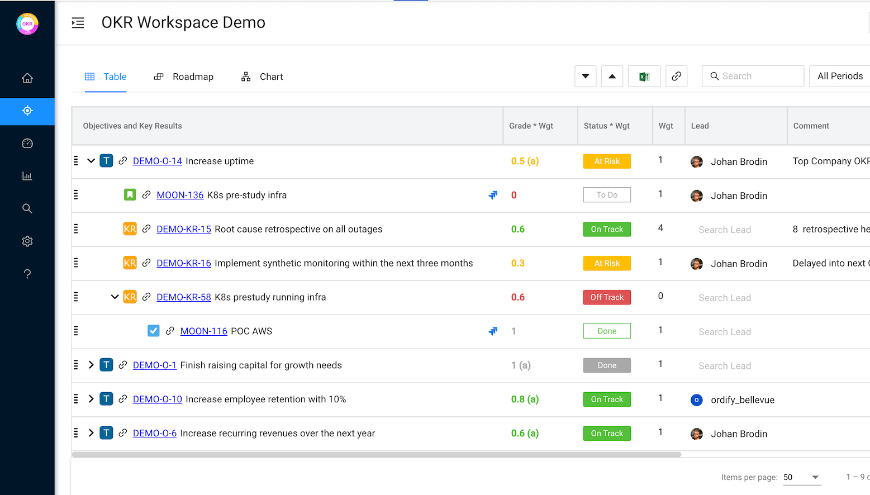Expand the DEMO-O-1 objective row
This screenshot has height=495, width=870.
click(x=91, y=365)
